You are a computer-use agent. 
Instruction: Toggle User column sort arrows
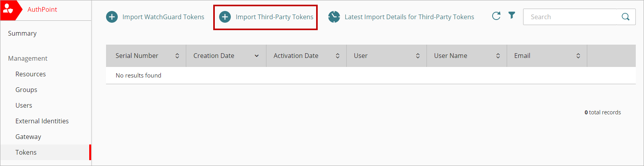click(418, 56)
